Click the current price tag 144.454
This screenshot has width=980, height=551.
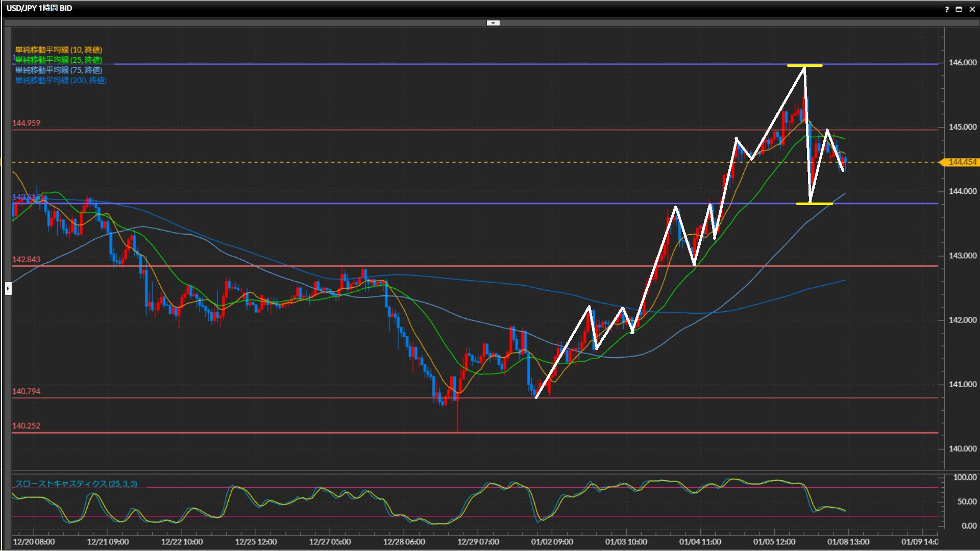[x=962, y=162]
